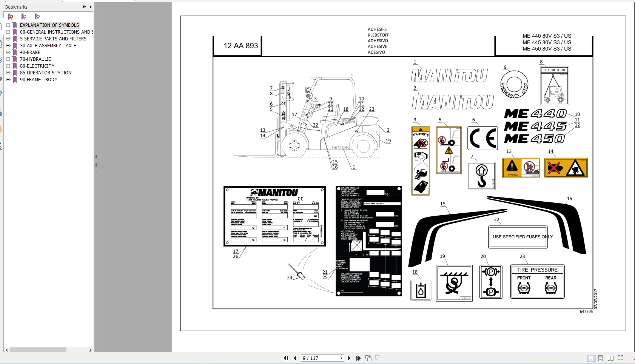Click the ME 445 80V S3 / US model text

point(547,42)
